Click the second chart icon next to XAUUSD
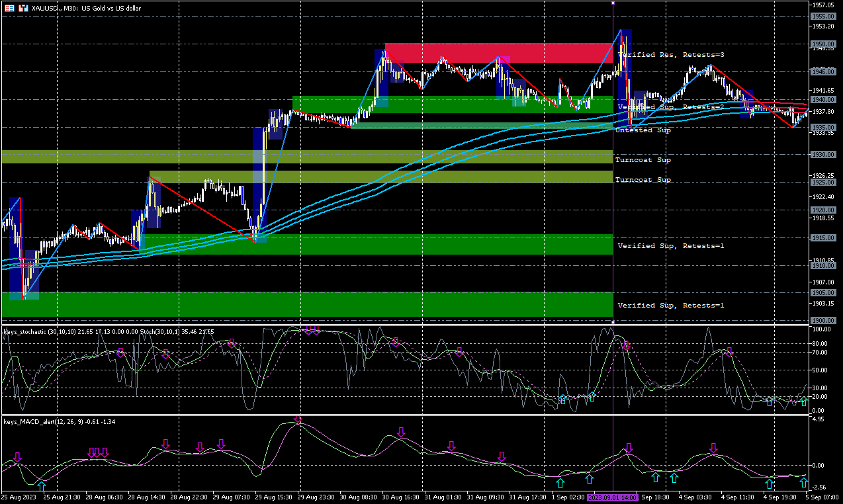 pyautogui.click(x=23, y=8)
